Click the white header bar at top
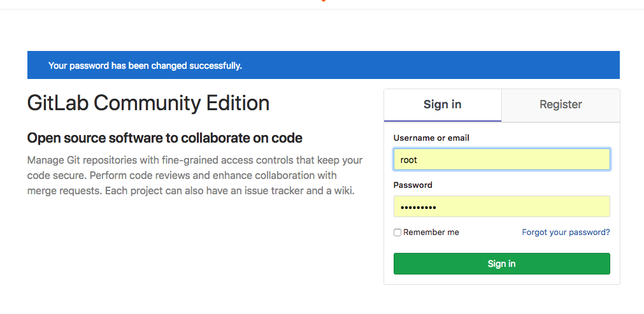Image resolution: width=644 pixels, height=314 pixels. (x=159, y=4)
